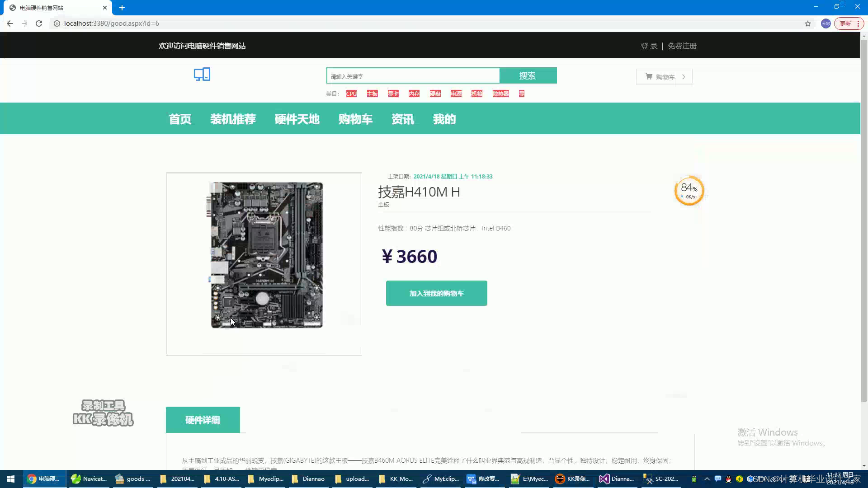Viewport: 868px width, 488px height.
Task: Select the 硬盘 category tag
Action: 435,94
